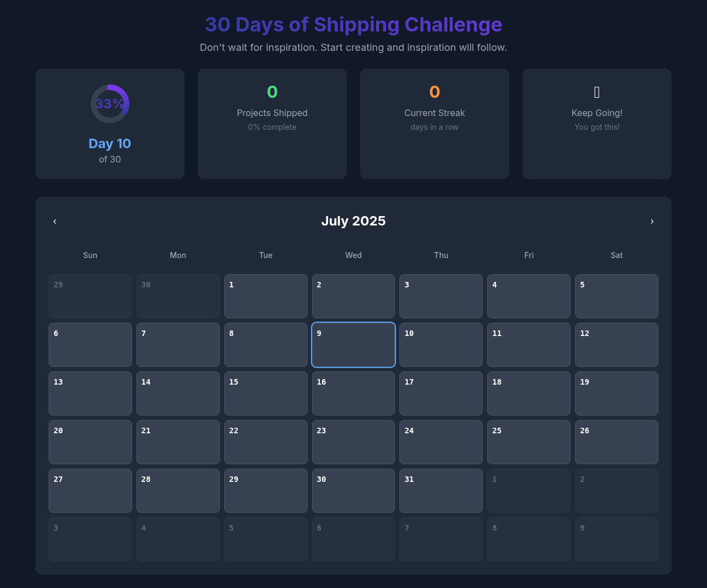
Task: Click the 33% progress ring
Action: (110, 103)
